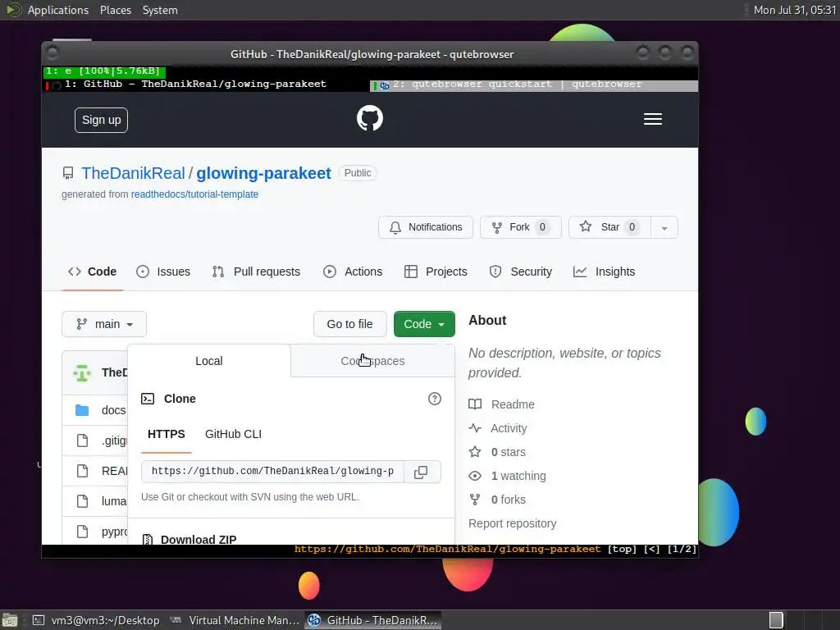Click the show desktop icon in taskbar
Viewport: 840px width, 630px height.
tap(10, 620)
